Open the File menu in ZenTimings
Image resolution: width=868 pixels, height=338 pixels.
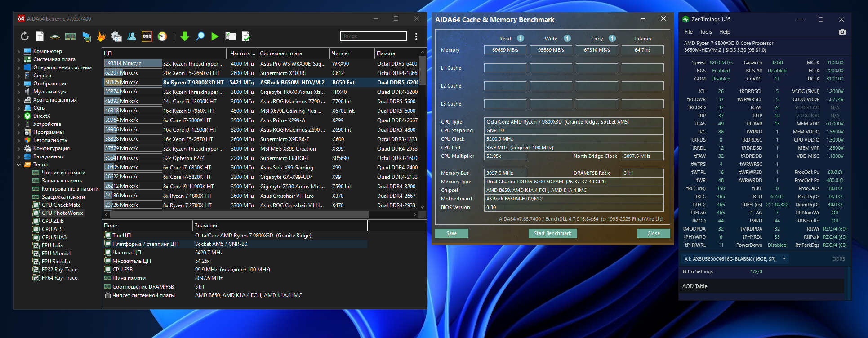[x=689, y=32]
